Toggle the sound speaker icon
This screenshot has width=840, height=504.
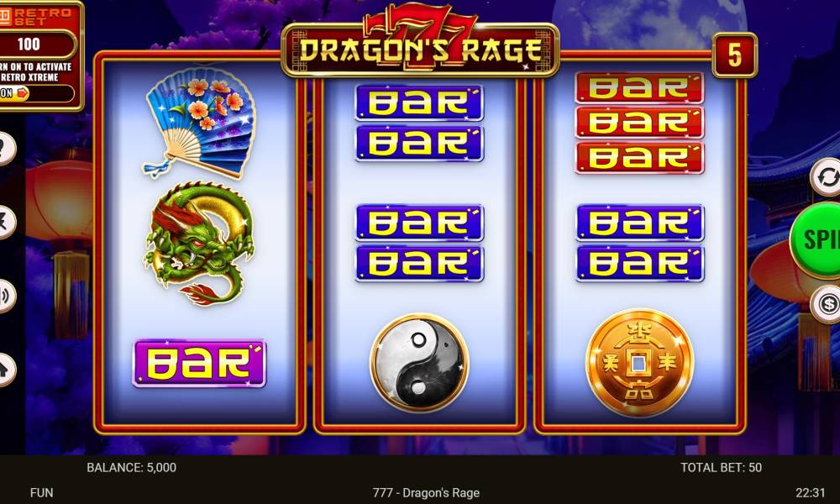pyautogui.click(x=7, y=296)
